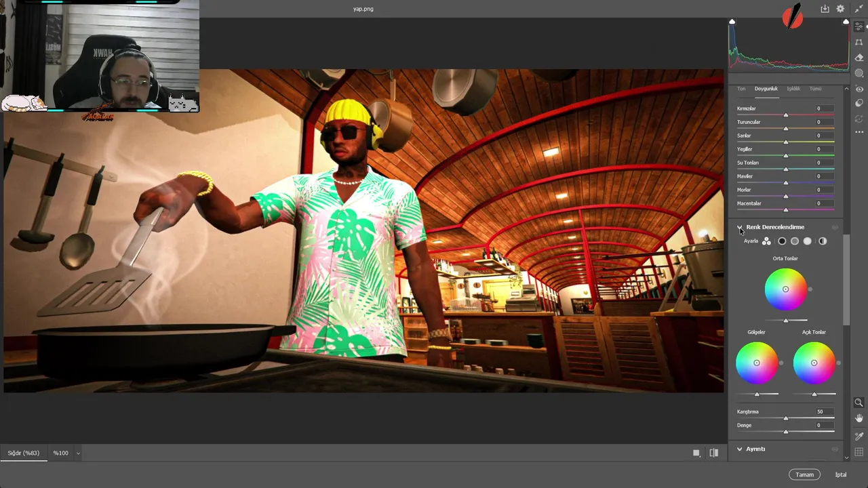Click the right panel vertical scrollbar

point(846,280)
